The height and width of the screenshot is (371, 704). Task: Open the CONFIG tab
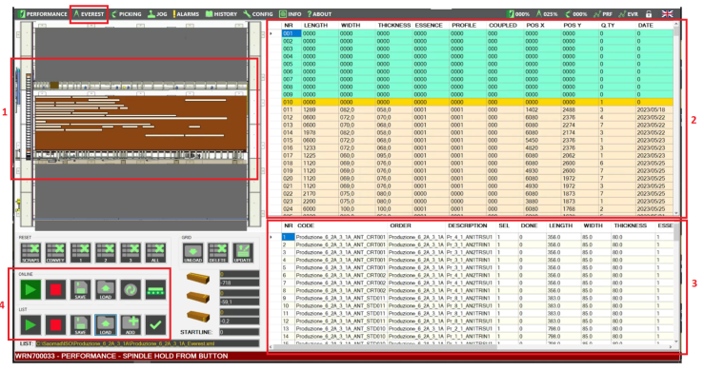pos(259,14)
